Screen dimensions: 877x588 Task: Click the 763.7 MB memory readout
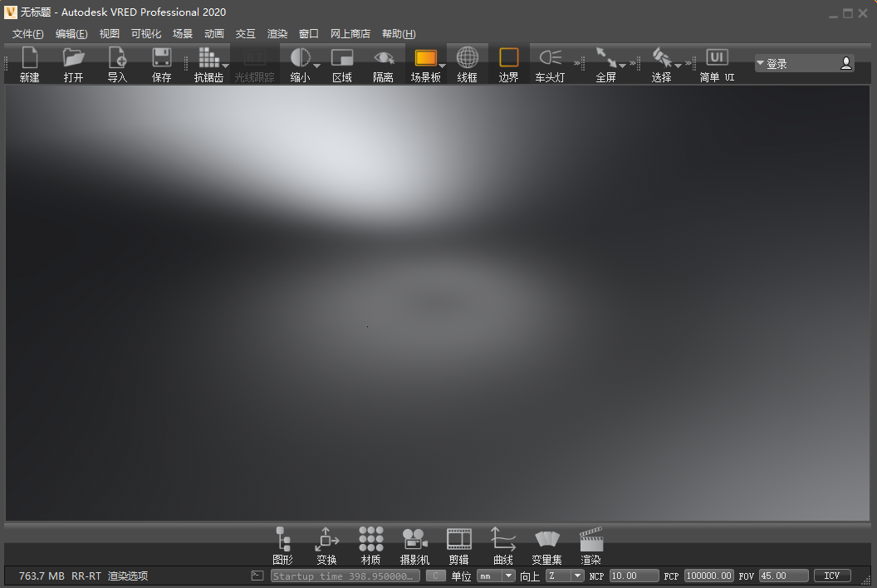(x=42, y=576)
